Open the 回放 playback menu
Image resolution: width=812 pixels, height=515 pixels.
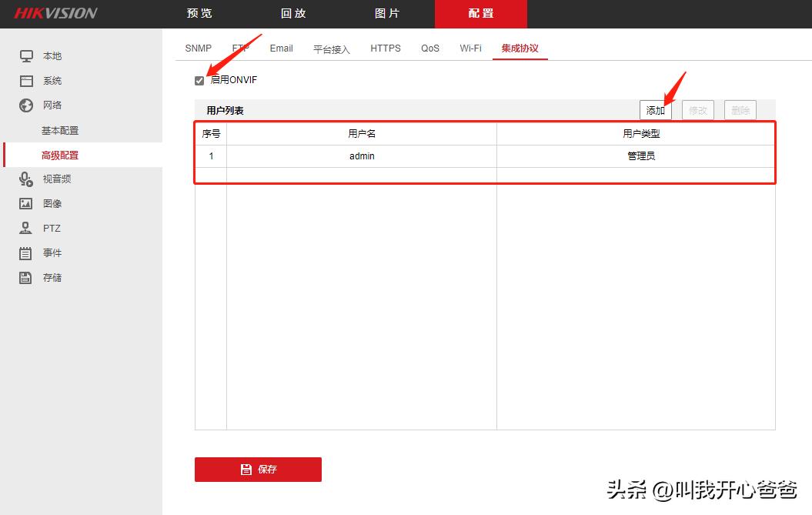point(292,13)
